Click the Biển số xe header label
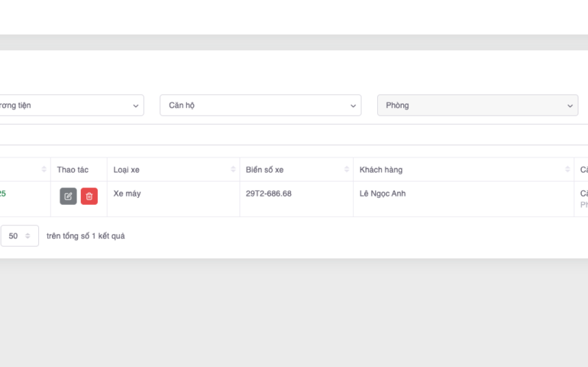The height and width of the screenshot is (367, 588). click(264, 169)
